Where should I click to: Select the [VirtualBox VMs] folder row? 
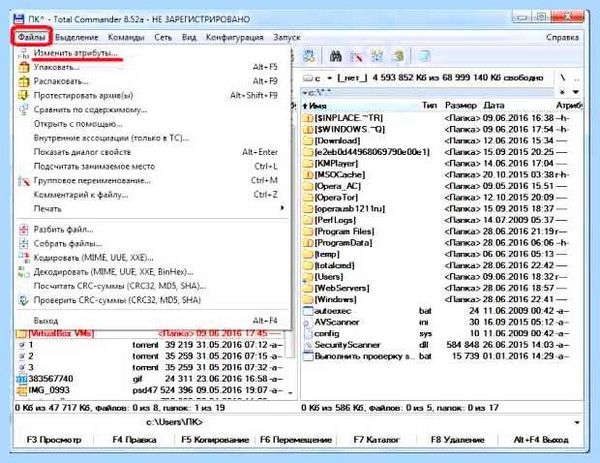150,334
